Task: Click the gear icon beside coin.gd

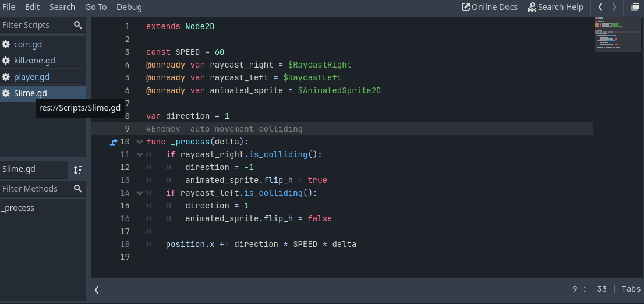Action: 6,44
